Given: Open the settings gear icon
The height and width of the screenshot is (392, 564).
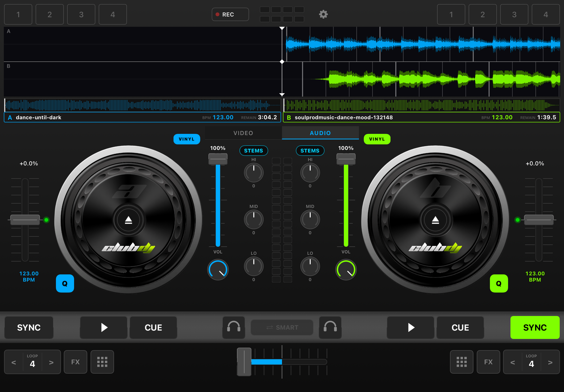Looking at the screenshot, I should 323,14.
